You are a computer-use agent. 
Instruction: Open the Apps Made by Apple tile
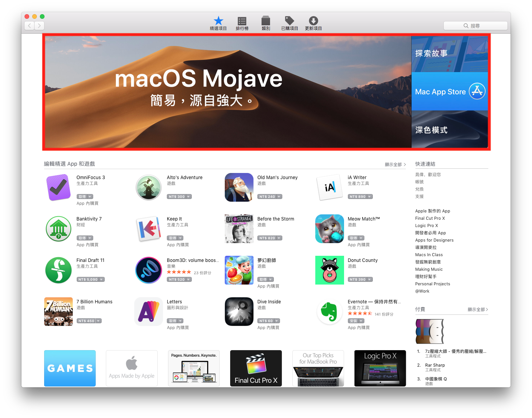click(132, 368)
